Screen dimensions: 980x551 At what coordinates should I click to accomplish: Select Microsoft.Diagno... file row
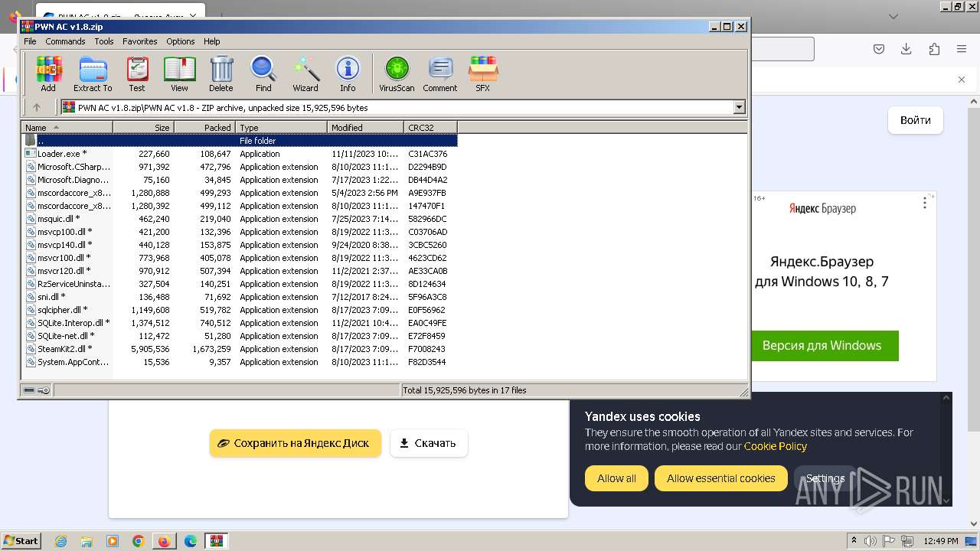tap(240, 180)
